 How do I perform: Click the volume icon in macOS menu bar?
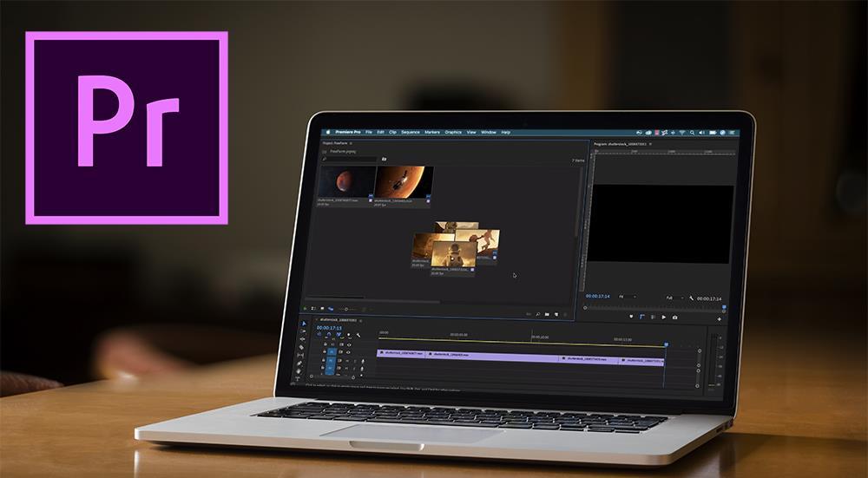tap(702, 133)
